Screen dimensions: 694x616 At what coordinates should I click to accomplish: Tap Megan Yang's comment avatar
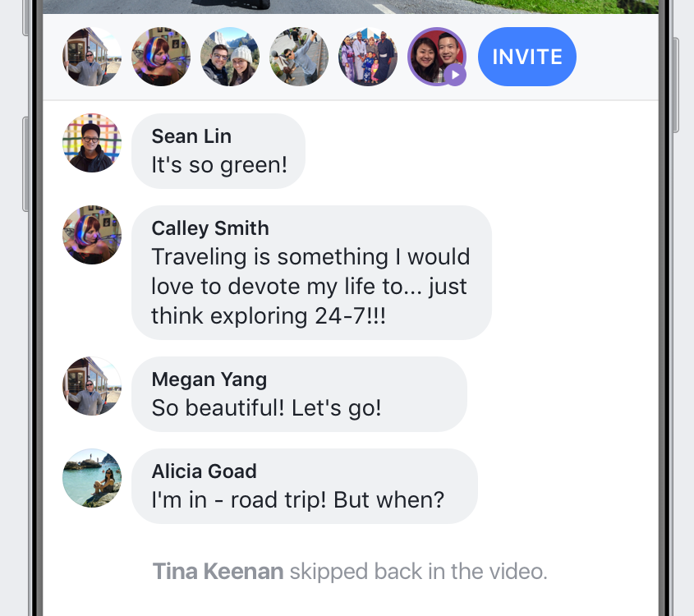pyautogui.click(x=92, y=386)
